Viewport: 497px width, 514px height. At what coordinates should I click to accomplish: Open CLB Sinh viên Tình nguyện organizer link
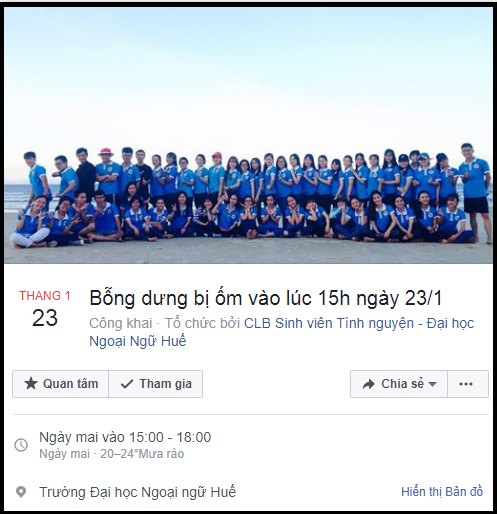329,323
